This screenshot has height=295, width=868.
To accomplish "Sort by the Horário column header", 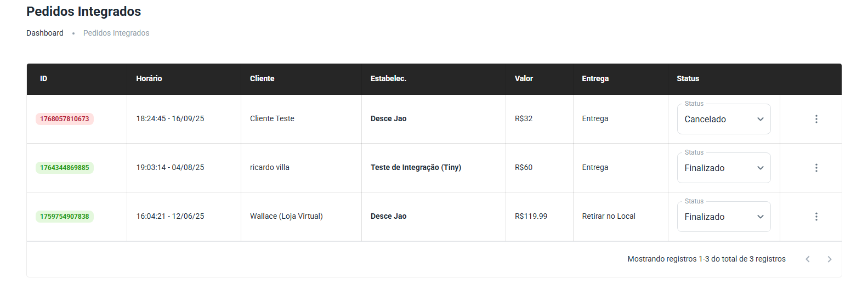I will [x=149, y=78].
